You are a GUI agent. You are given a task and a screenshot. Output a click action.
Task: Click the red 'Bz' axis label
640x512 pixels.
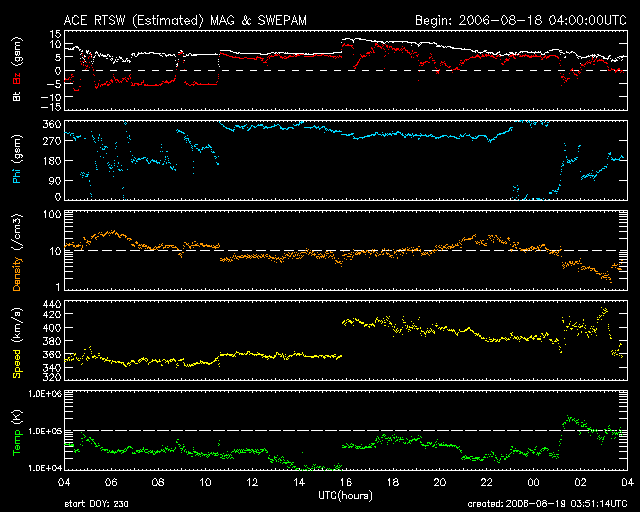17,78
